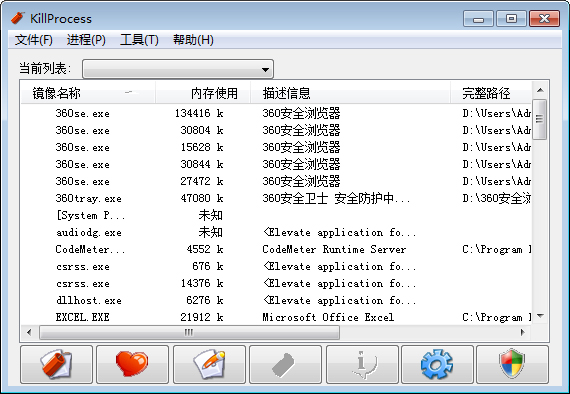570x394 pixels.
Task: Open the 帮助(H) menu
Action: coord(193,40)
